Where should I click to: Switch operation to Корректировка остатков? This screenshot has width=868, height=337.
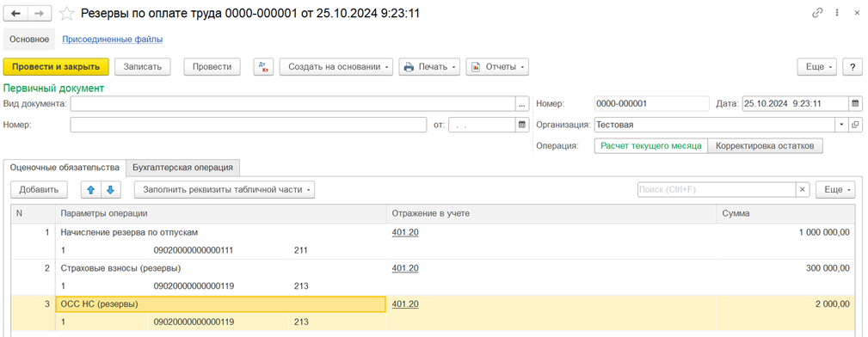pos(765,146)
